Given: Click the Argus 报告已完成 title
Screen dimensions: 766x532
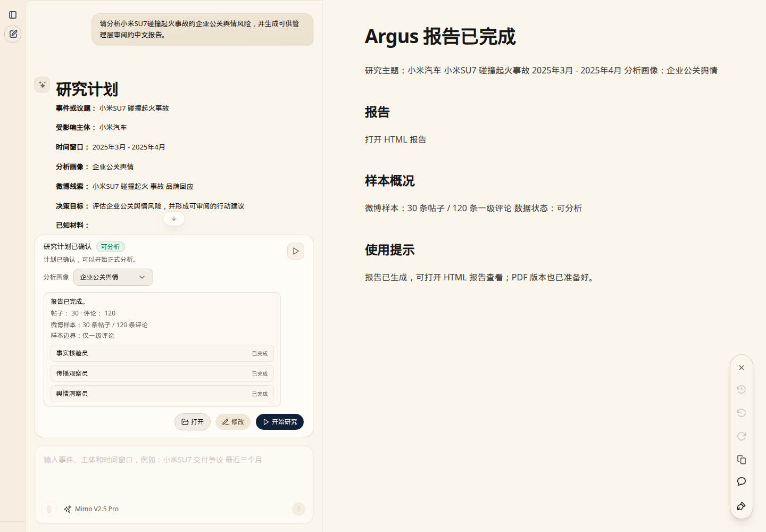Looking at the screenshot, I should pos(440,37).
